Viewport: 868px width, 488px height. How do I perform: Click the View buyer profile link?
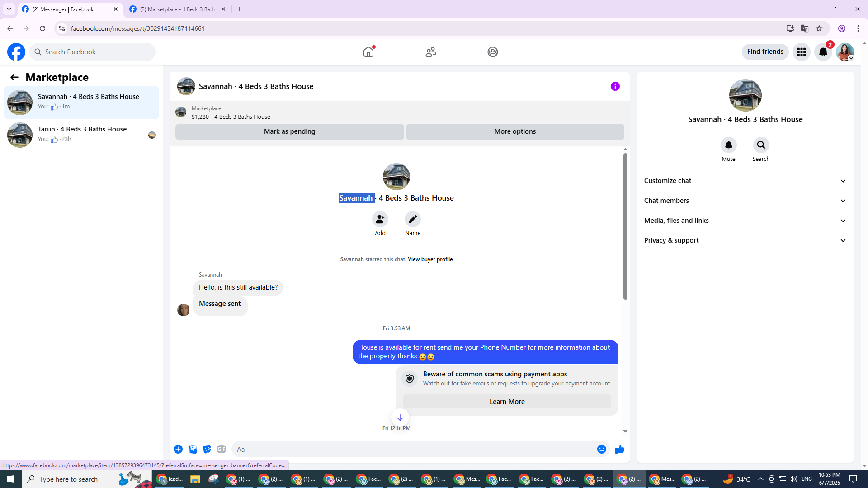[x=430, y=259]
